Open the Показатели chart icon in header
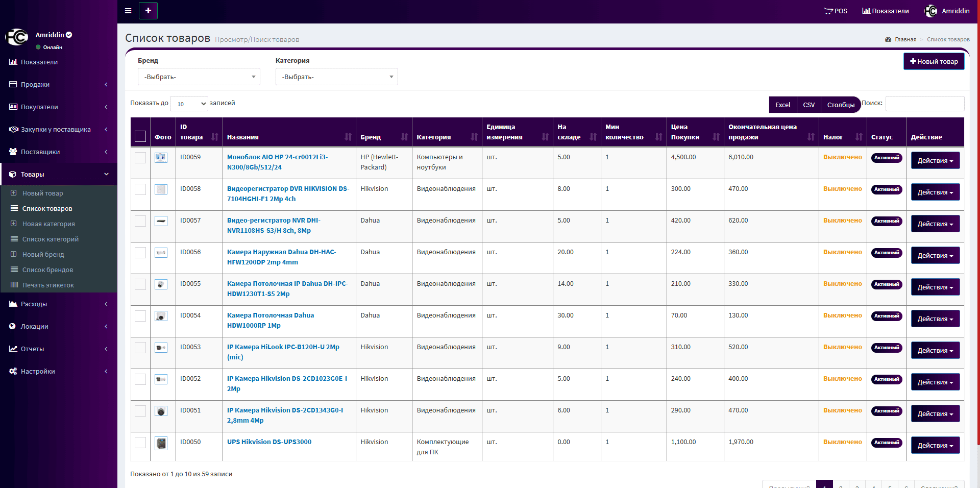The image size is (980, 488). coord(866,11)
